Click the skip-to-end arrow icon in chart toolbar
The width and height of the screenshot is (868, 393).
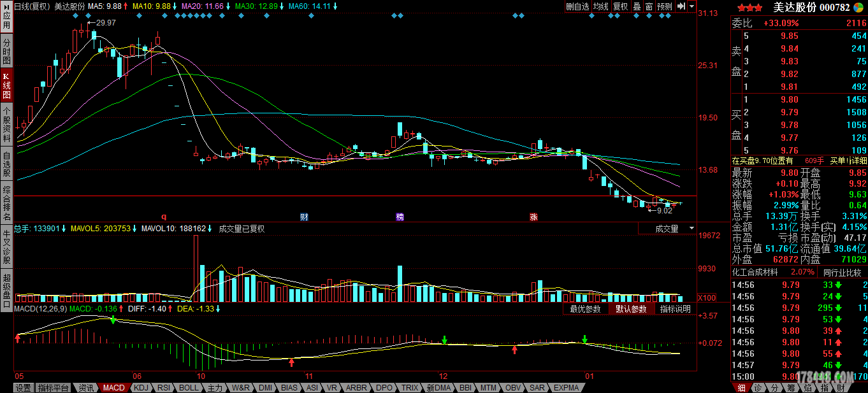(681, 6)
